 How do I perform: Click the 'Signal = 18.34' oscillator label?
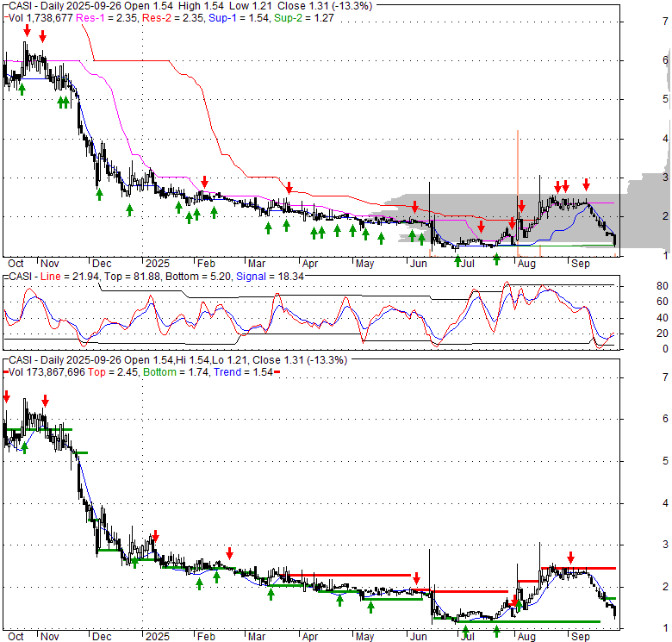click(270, 277)
